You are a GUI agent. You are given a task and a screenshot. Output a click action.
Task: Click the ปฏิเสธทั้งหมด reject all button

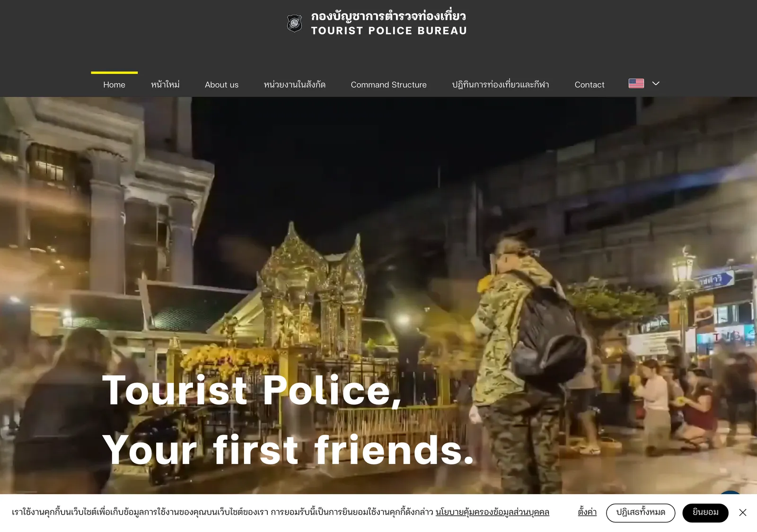640,513
